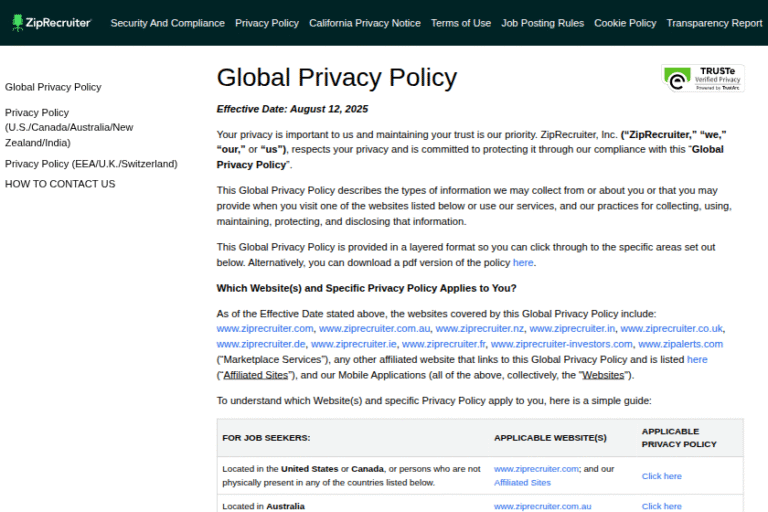The width and height of the screenshot is (768, 512).
Task: Select Global Privacy Policy in sidebar
Action: [53, 87]
